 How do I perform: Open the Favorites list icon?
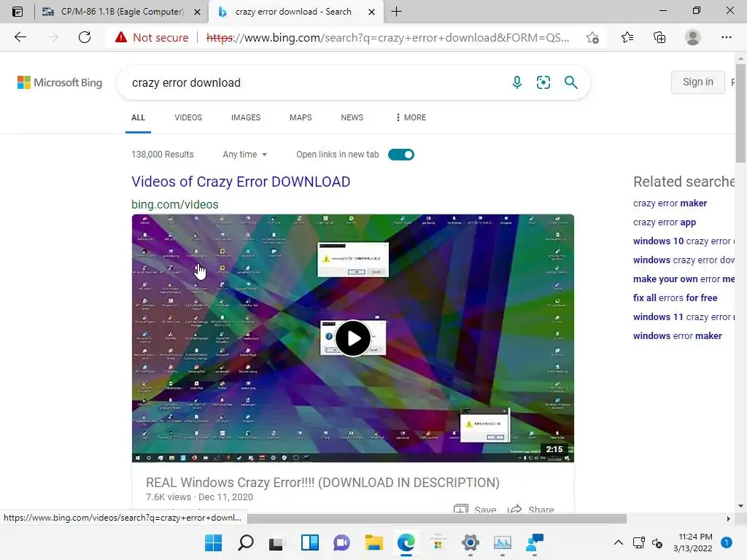pyautogui.click(x=627, y=37)
